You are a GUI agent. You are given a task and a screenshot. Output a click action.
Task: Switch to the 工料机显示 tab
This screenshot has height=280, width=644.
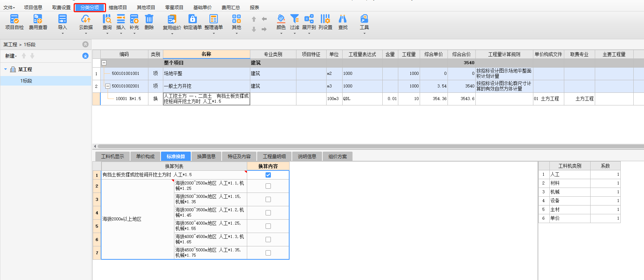[113, 157]
